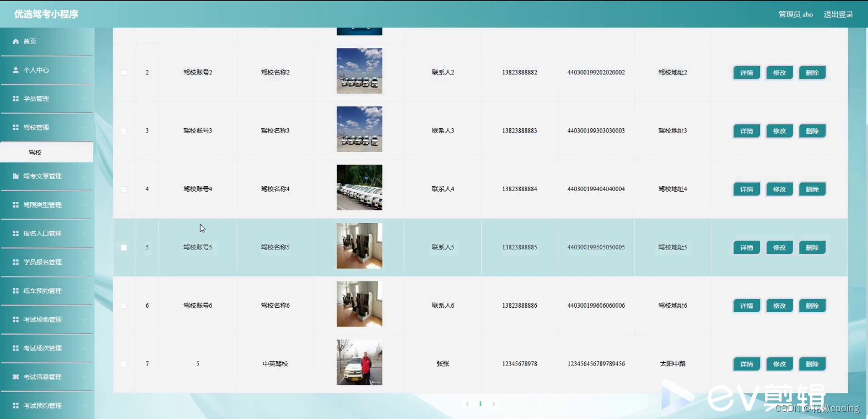Click 管理员 abo user label

click(x=796, y=14)
